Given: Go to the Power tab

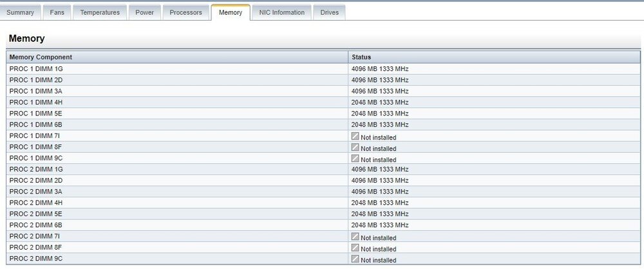Looking at the screenshot, I should coord(144,12).
